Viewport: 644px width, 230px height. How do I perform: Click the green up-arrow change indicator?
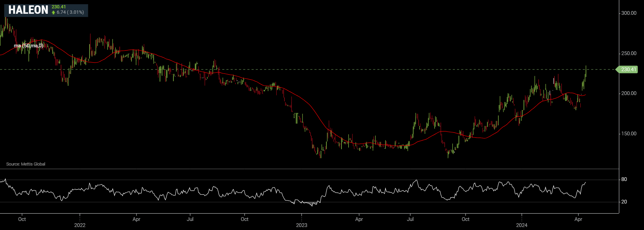pyautogui.click(x=53, y=12)
